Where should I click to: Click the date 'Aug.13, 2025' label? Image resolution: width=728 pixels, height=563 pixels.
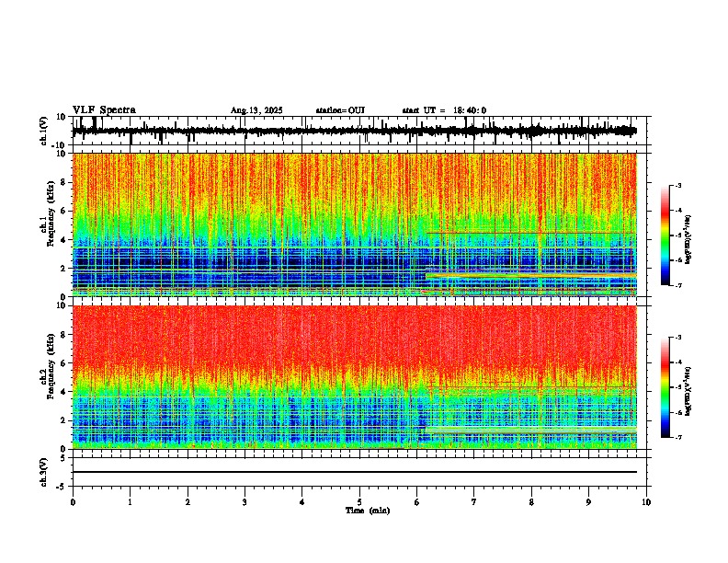point(256,110)
